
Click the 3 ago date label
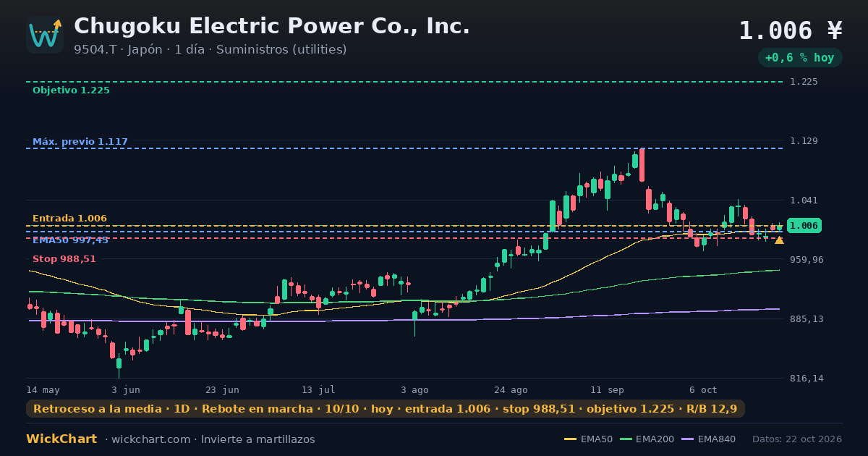(414, 389)
